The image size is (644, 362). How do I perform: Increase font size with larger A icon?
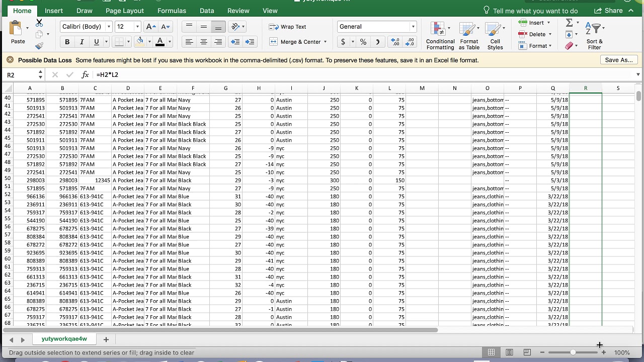150,27
